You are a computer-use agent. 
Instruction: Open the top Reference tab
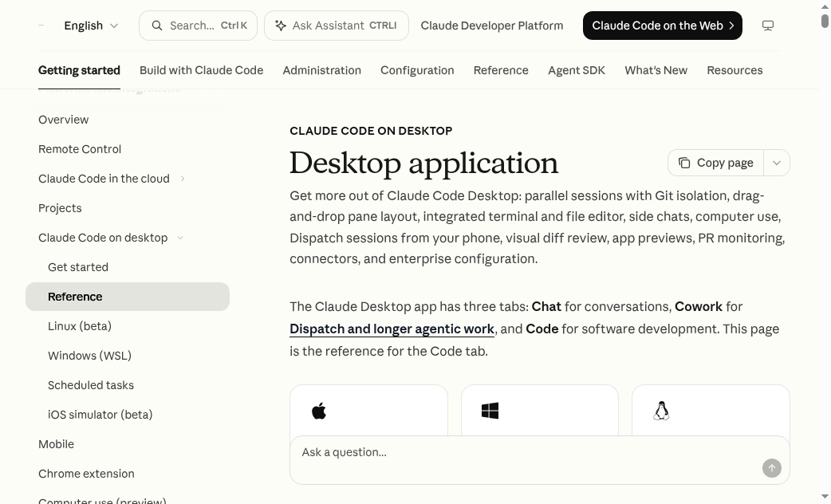(x=501, y=70)
